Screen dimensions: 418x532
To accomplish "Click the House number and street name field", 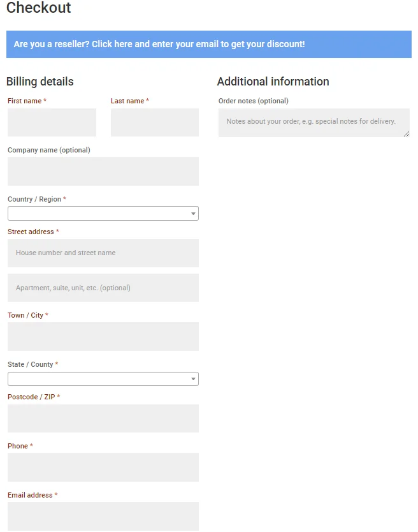I will 103,253.
